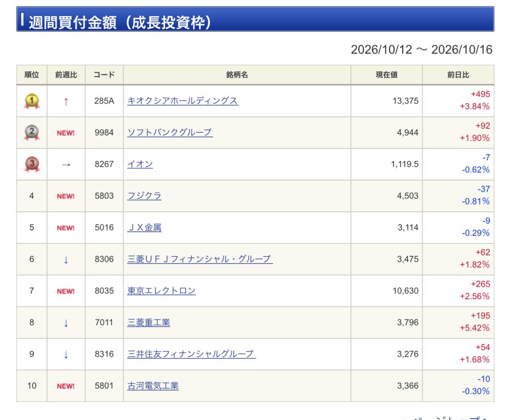Screen dimensions: 511x420
Task: Open the フジクラ stock link
Action: [145, 196]
